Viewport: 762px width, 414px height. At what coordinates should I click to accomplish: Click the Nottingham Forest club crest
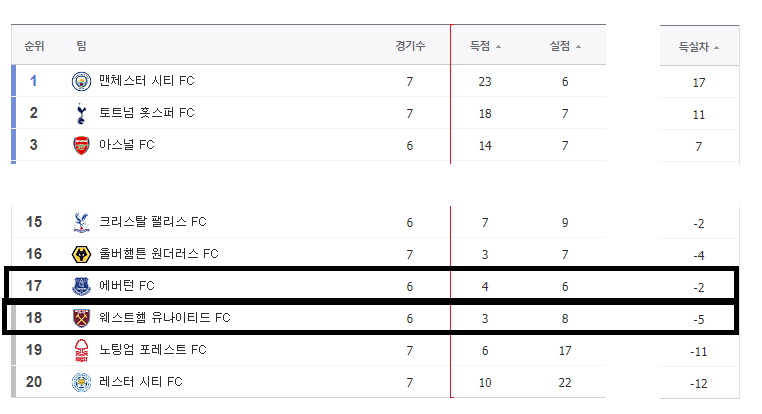tap(81, 350)
